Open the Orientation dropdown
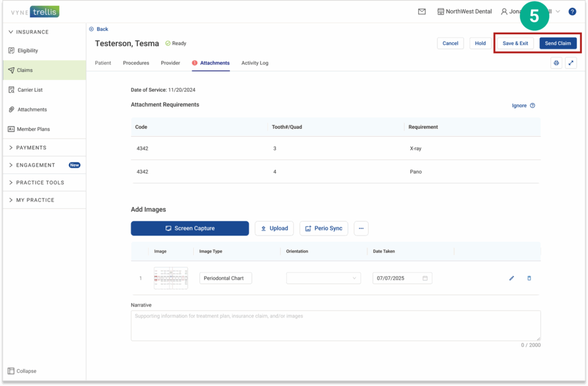 323,278
